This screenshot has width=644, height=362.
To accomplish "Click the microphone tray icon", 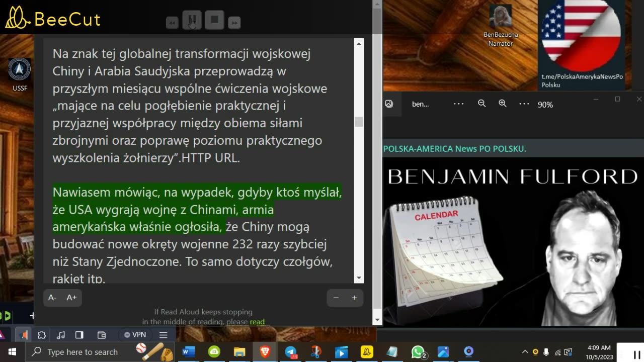I will point(546,352).
